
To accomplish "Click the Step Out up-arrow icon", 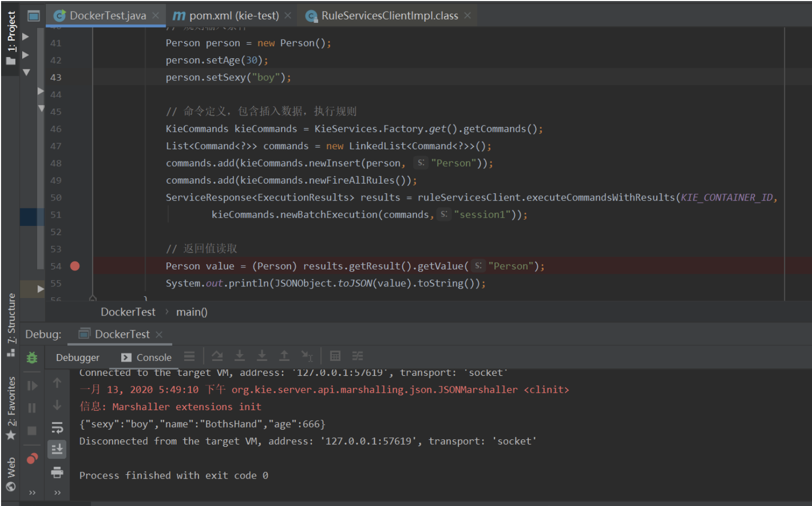I will click(284, 356).
